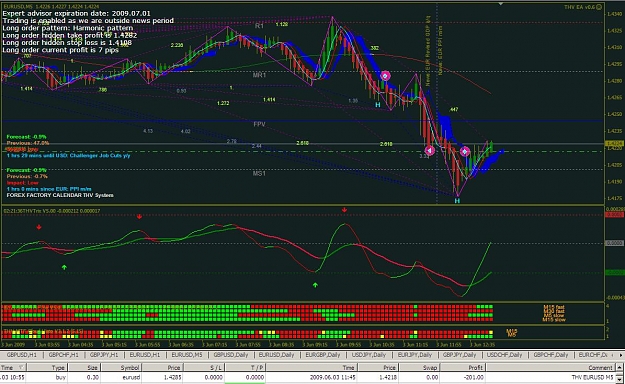Screen dimensions: 625x384
Task: Click the THV EA smiley face icon
Action: point(599,7)
